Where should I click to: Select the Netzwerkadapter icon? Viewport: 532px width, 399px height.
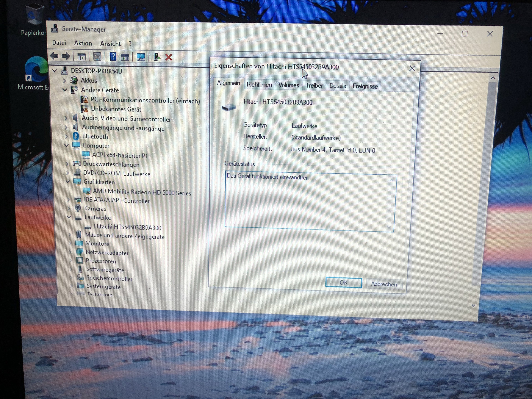pyautogui.click(x=79, y=252)
